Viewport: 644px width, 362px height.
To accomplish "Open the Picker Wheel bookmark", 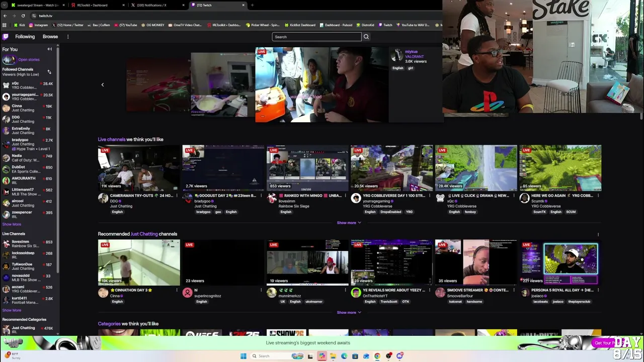I will 263,25.
